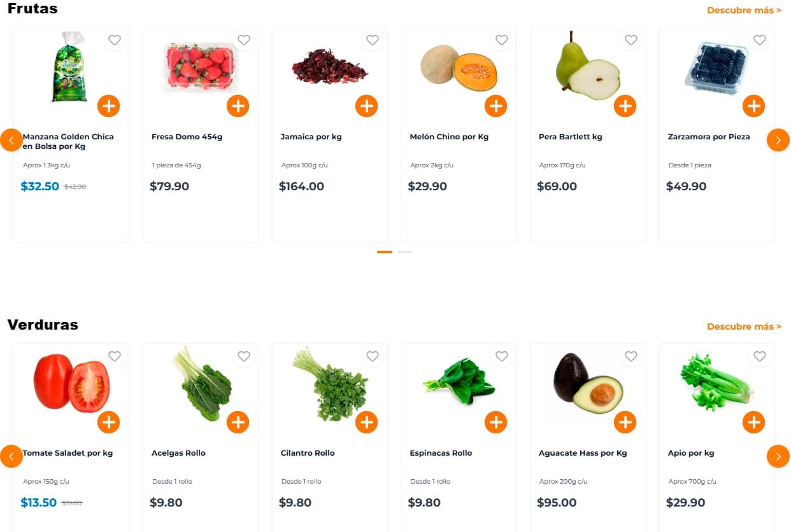Add Pera Bartlett to cart
The width and height of the screenshot is (791, 532).
625,106
